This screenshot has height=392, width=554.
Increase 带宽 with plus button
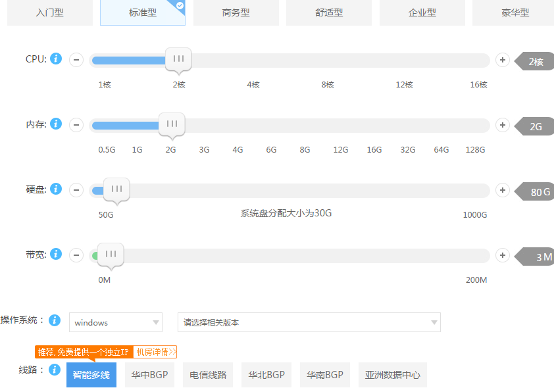tap(503, 255)
